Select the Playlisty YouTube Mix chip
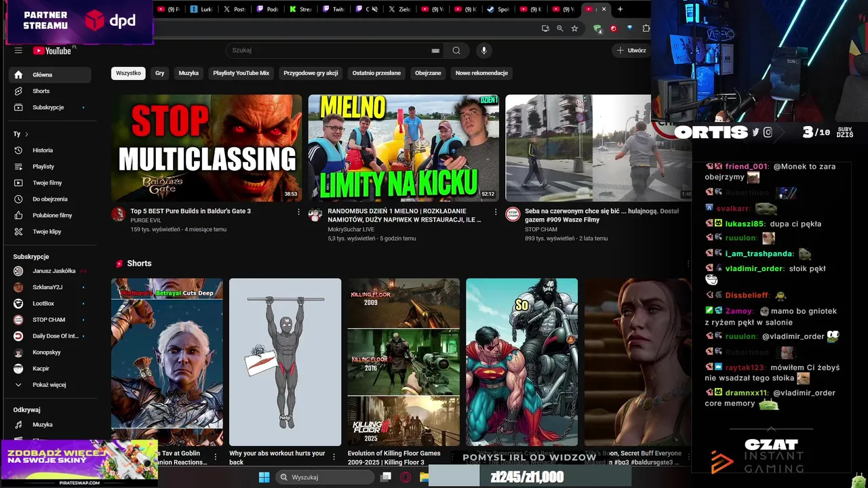 241,73
